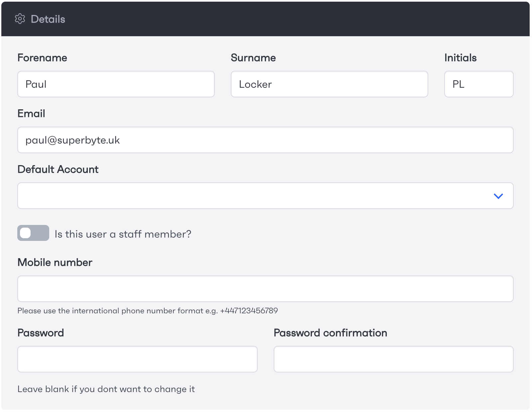Focus the Forename field containing Paul
The image size is (532, 412).
[116, 84]
